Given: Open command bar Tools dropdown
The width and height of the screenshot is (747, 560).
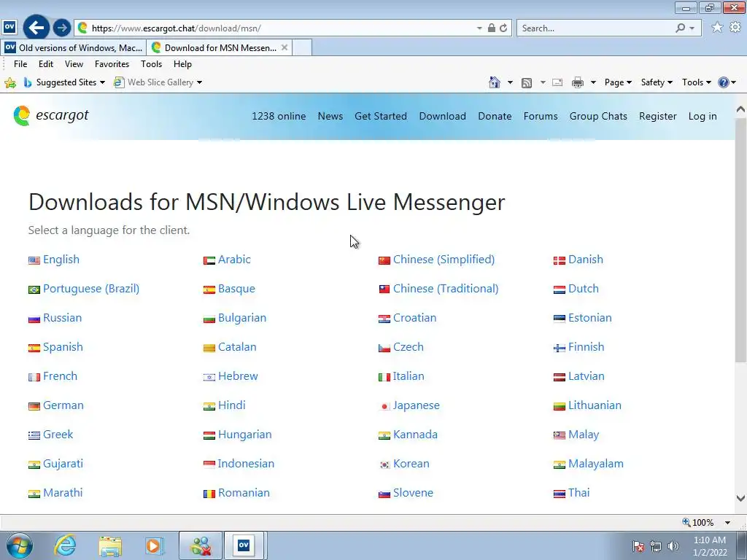Looking at the screenshot, I should [696, 82].
